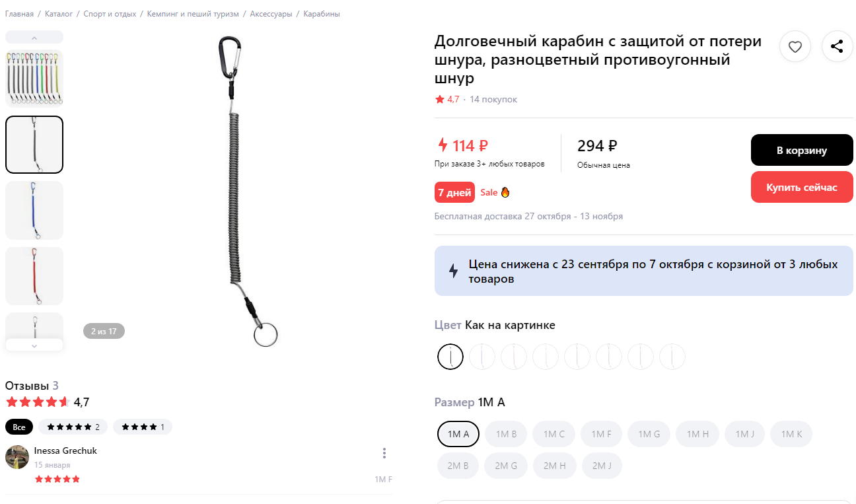Show all reviews with Все filter
The width and height of the screenshot is (856, 504).
19,427
